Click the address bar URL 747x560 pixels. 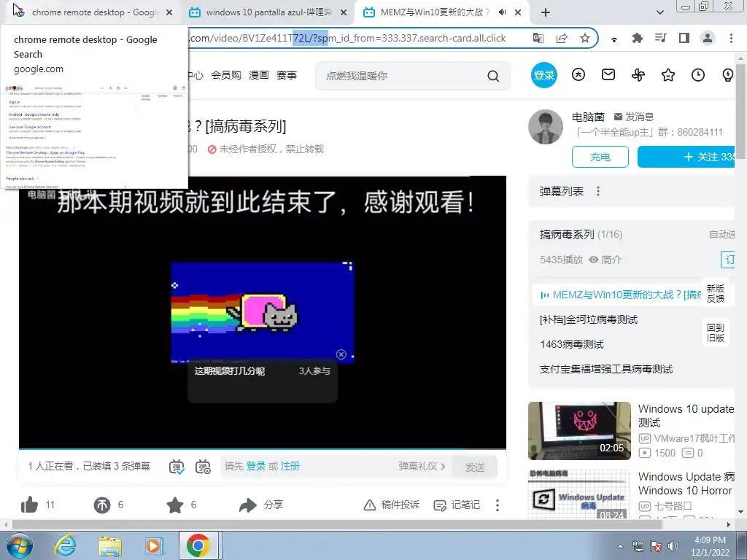(x=347, y=38)
